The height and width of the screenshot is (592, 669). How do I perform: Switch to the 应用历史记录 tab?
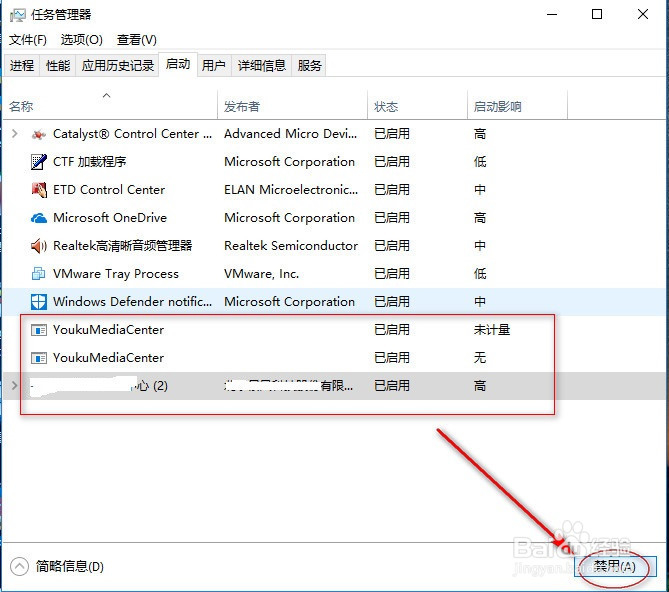point(117,66)
